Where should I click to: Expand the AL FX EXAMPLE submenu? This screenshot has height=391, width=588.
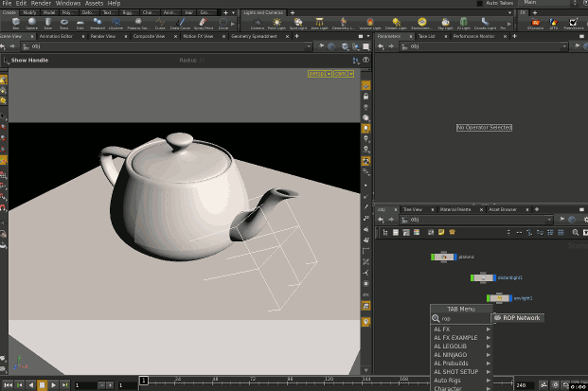pyautogui.click(x=461, y=338)
